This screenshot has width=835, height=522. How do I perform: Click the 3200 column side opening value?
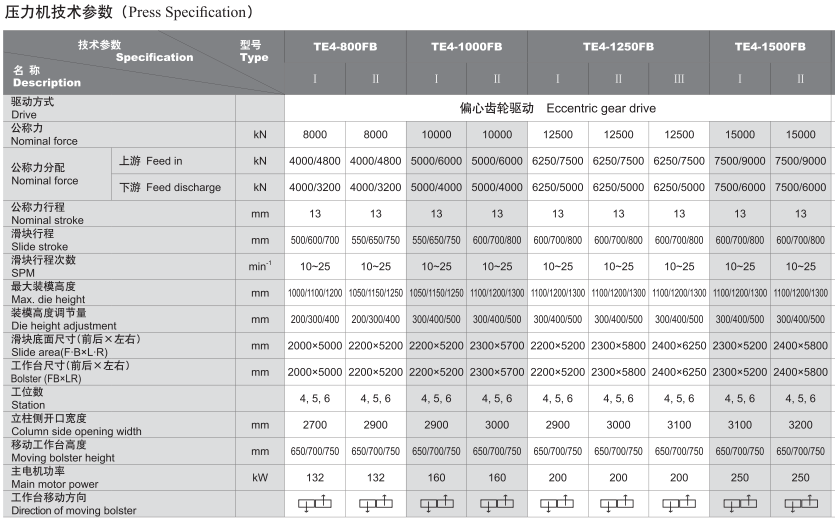(801, 425)
